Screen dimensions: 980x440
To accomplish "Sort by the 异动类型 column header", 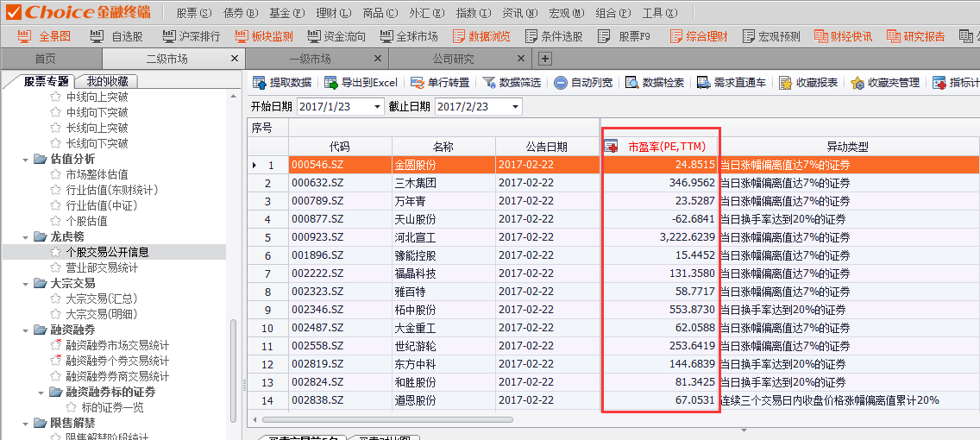I will tap(847, 147).
